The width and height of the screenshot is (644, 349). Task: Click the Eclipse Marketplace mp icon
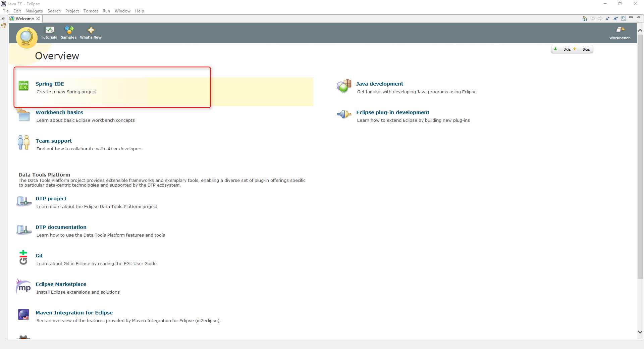point(23,287)
